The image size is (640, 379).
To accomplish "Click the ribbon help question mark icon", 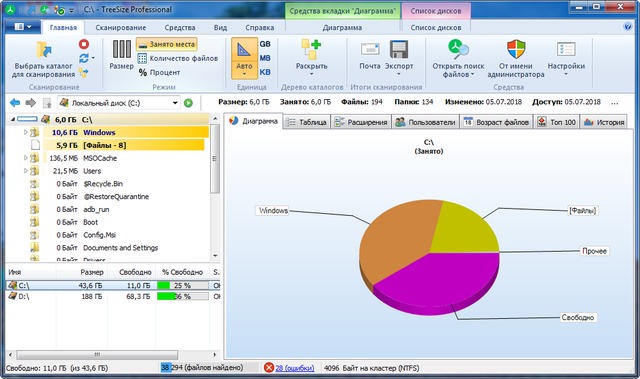I will [x=628, y=27].
